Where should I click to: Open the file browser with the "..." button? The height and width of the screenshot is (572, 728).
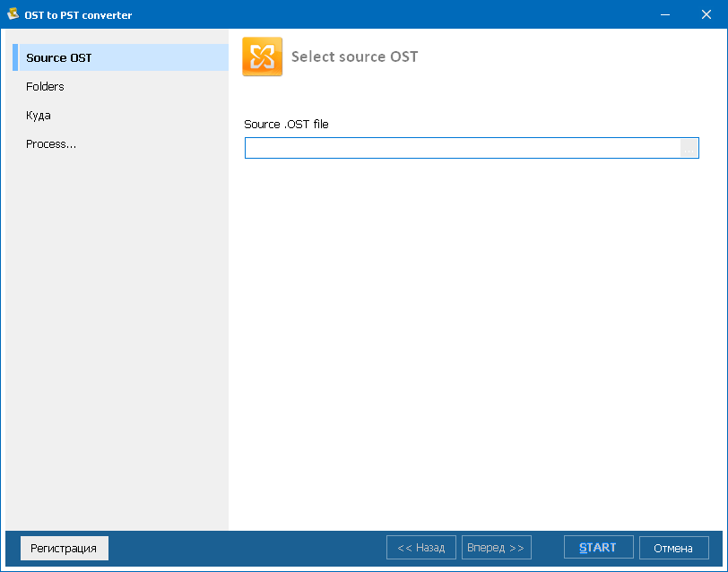pos(689,147)
